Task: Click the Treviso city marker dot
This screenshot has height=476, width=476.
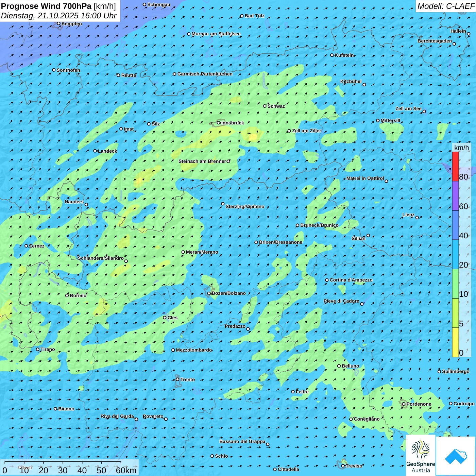Action: (x=343, y=466)
